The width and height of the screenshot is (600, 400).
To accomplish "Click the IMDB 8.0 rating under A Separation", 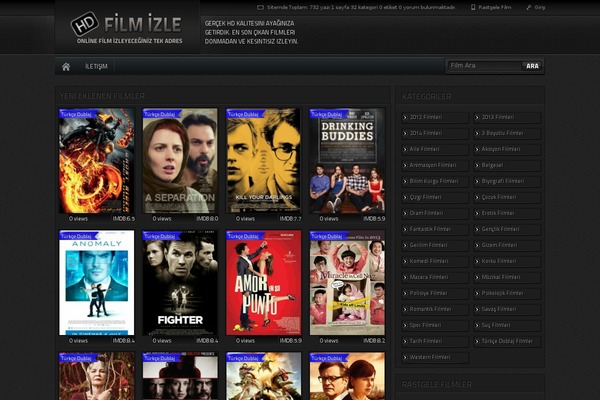I will pyautogui.click(x=207, y=219).
